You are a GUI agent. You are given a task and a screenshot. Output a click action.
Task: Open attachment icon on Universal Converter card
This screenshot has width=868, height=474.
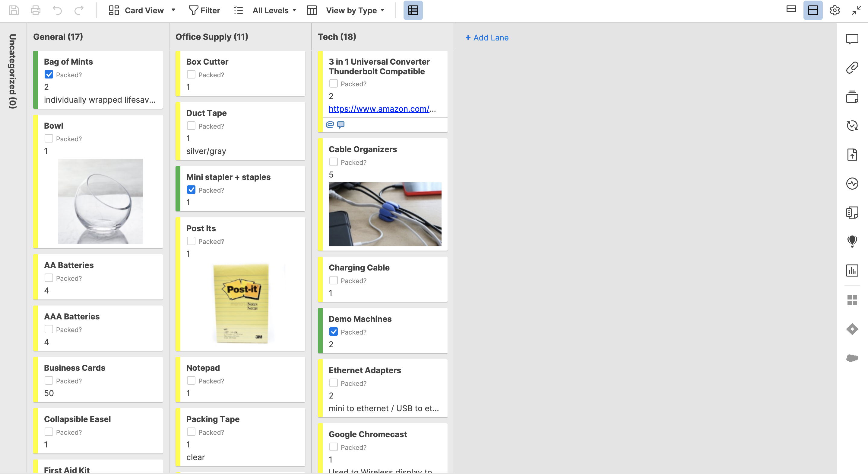point(330,125)
